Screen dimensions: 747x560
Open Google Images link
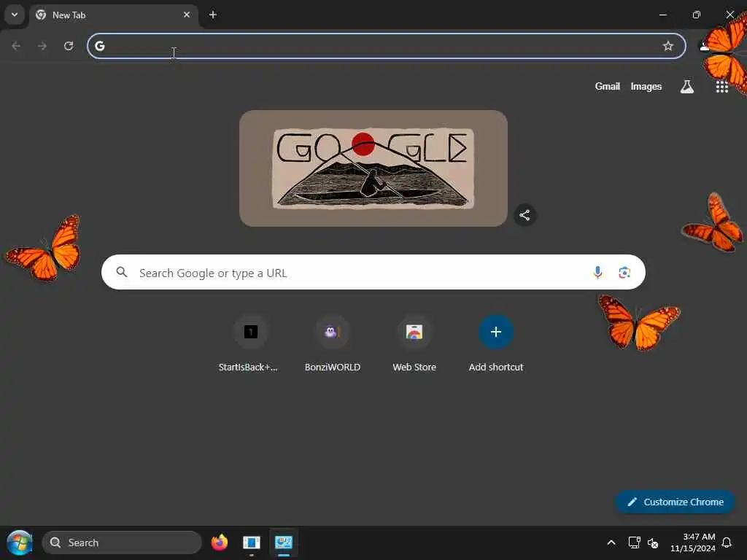click(646, 86)
